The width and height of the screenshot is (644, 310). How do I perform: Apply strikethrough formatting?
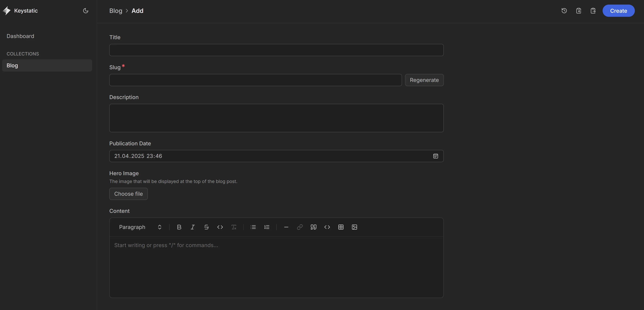click(x=206, y=227)
